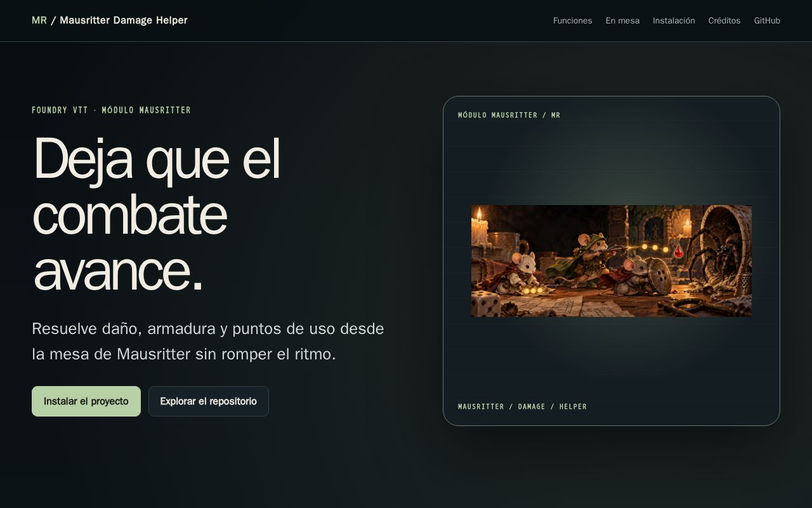This screenshot has height=508, width=812.
Task: Open the Mausritter Damage Helper home link
Action: point(110,20)
